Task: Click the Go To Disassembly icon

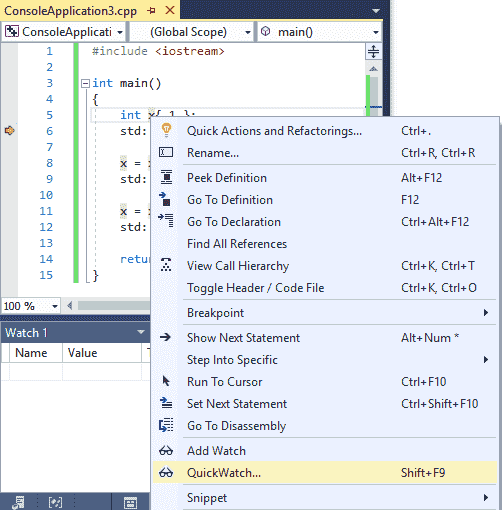Action: pos(166,425)
